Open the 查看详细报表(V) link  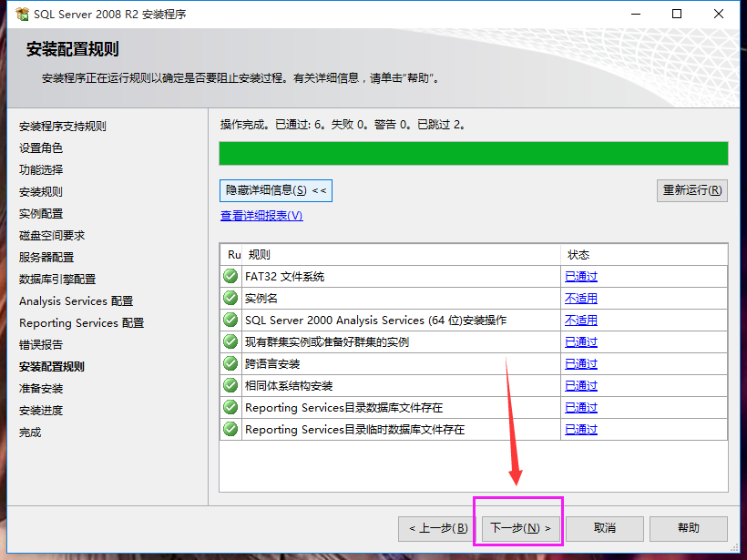[261, 216]
